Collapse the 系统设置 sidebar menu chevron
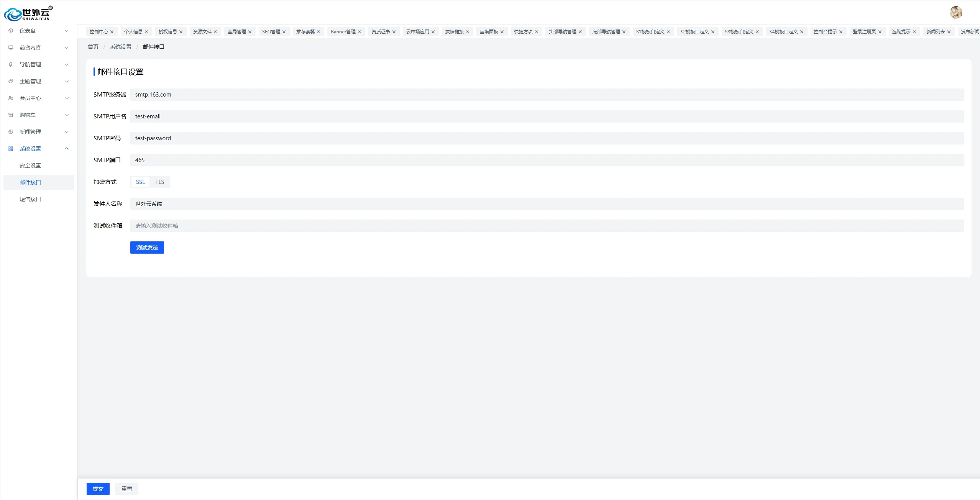The width and height of the screenshot is (980, 500). tap(67, 149)
